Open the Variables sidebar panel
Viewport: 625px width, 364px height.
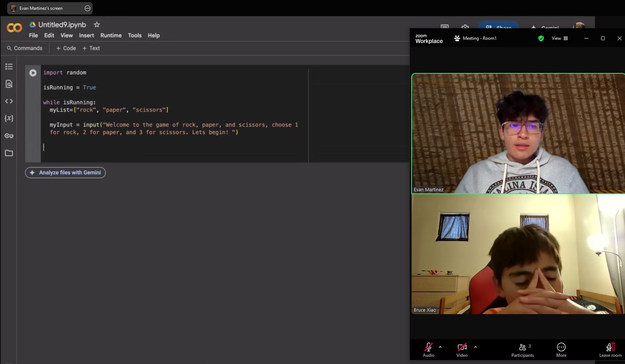pyautogui.click(x=9, y=118)
